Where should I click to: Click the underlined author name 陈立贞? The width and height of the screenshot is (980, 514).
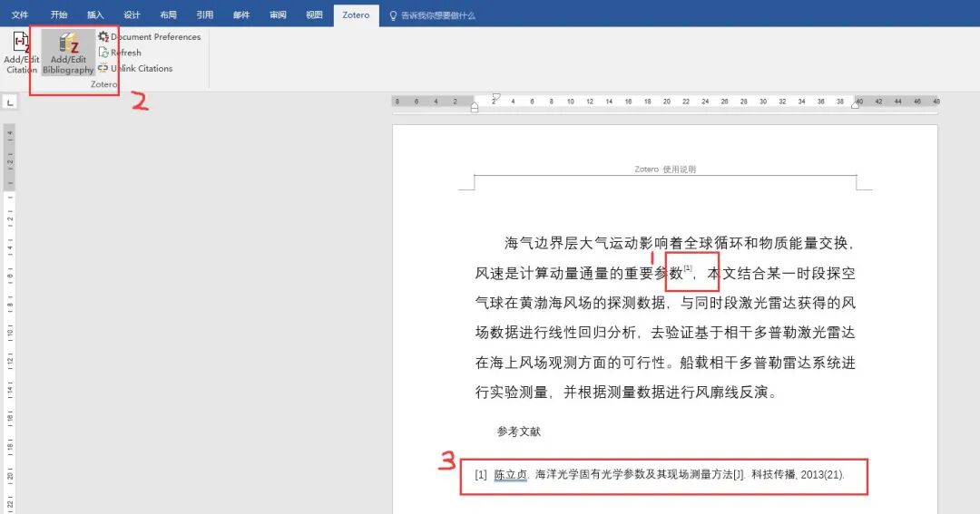click(511, 475)
